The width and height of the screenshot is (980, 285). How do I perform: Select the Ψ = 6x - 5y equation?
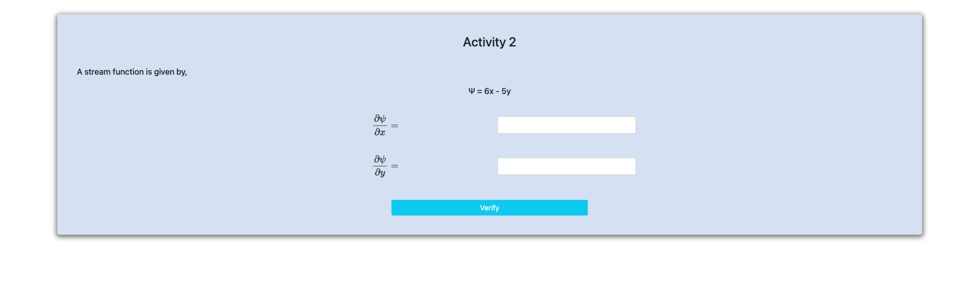click(x=489, y=91)
